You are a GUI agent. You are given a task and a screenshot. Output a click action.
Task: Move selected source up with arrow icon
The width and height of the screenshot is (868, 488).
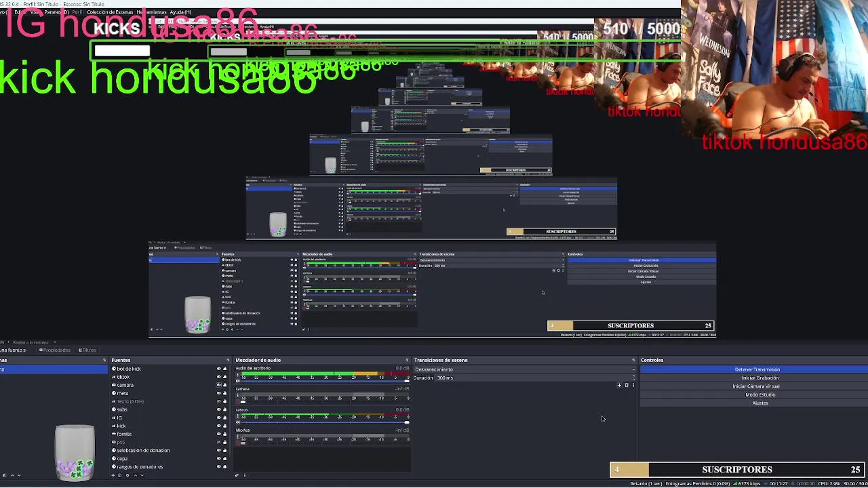136,475
